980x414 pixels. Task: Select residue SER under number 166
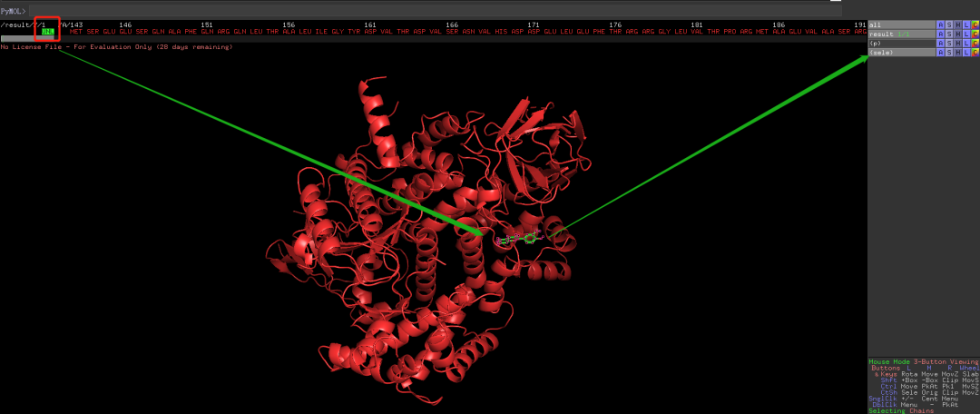point(452,31)
